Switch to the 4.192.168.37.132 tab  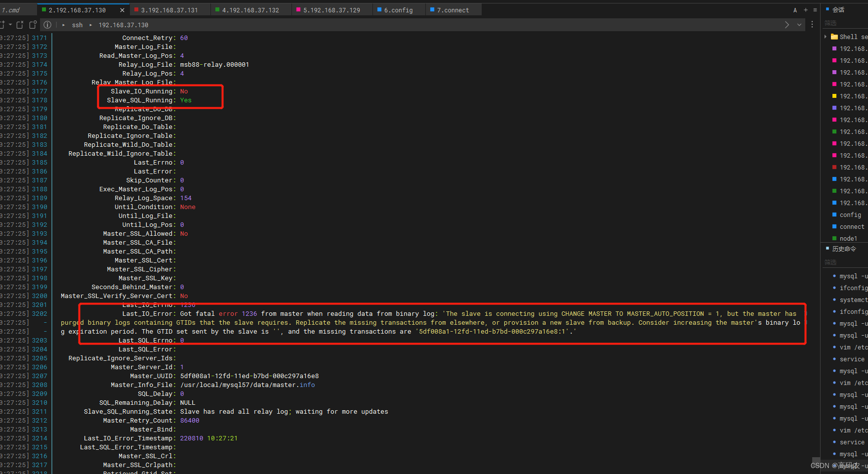[x=251, y=10]
